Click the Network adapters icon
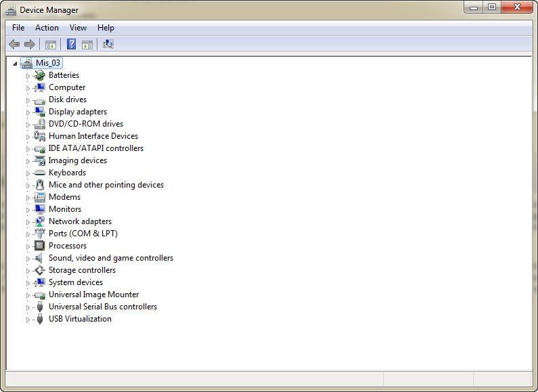The image size is (538, 392). pos(40,221)
